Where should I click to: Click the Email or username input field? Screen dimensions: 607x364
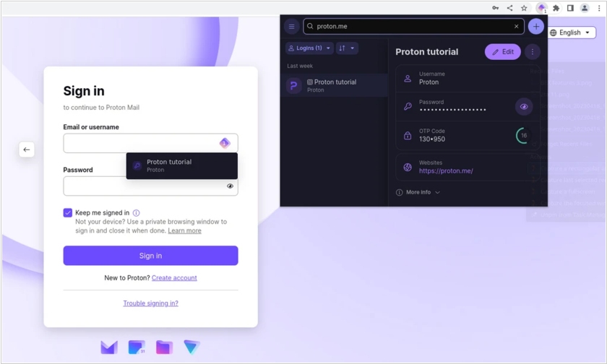click(x=150, y=143)
